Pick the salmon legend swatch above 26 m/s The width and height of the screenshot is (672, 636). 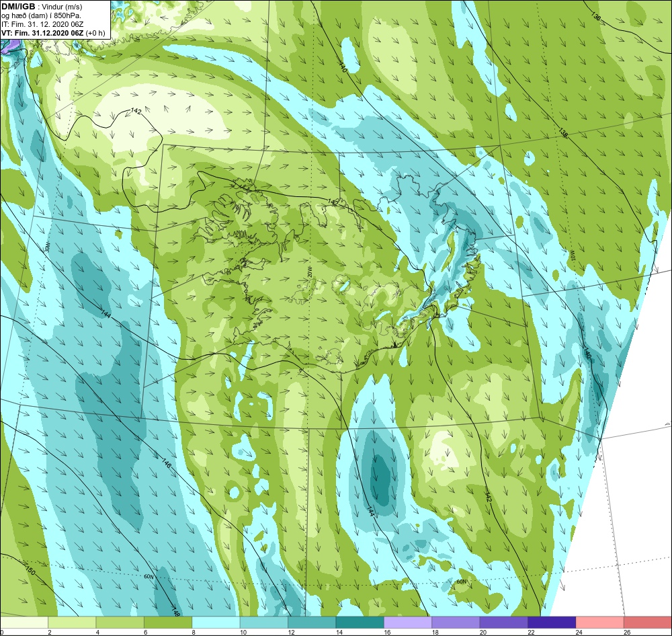648,622
